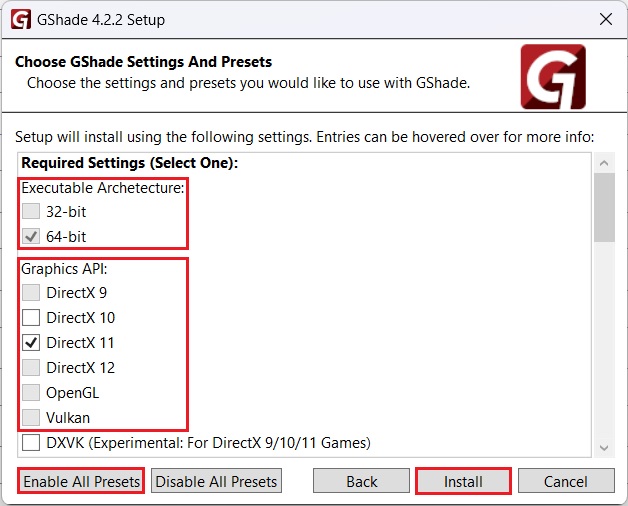Cancel the GShade setup
This screenshot has height=506, width=628.
coord(565,481)
